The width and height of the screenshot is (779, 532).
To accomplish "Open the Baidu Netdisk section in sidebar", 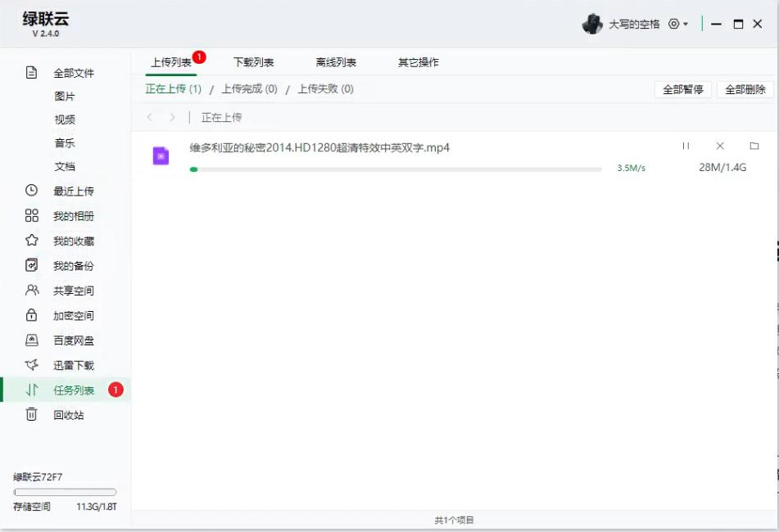I will tap(73, 340).
